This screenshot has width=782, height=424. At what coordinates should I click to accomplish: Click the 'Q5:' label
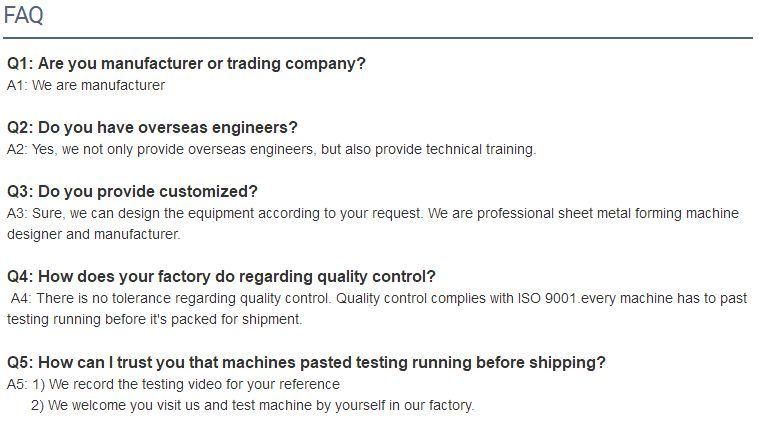click(x=20, y=363)
